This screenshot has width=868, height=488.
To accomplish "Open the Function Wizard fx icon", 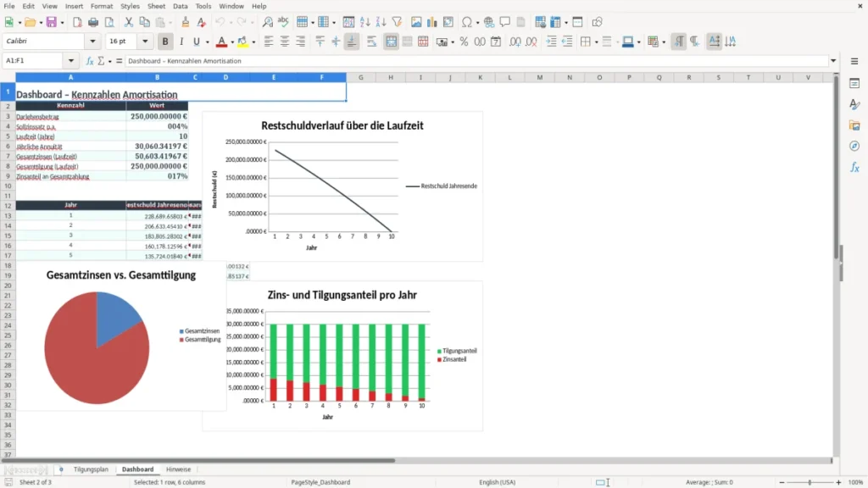I will [90, 61].
